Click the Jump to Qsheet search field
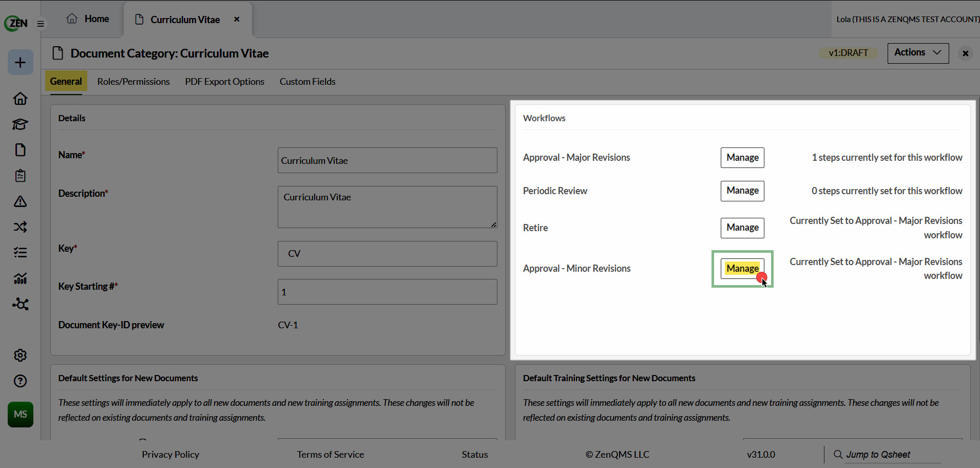 click(x=892, y=455)
